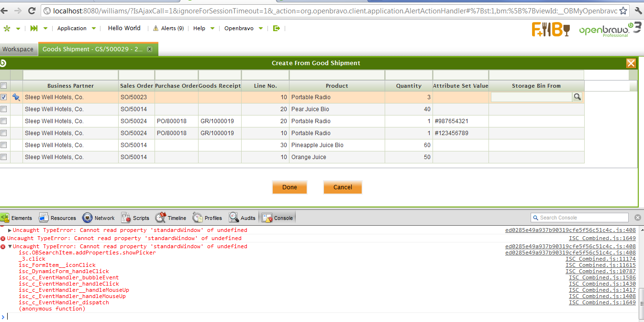Close the Create From Good Shipment popup
Image resolution: width=644 pixels, height=322 pixels.
631,63
